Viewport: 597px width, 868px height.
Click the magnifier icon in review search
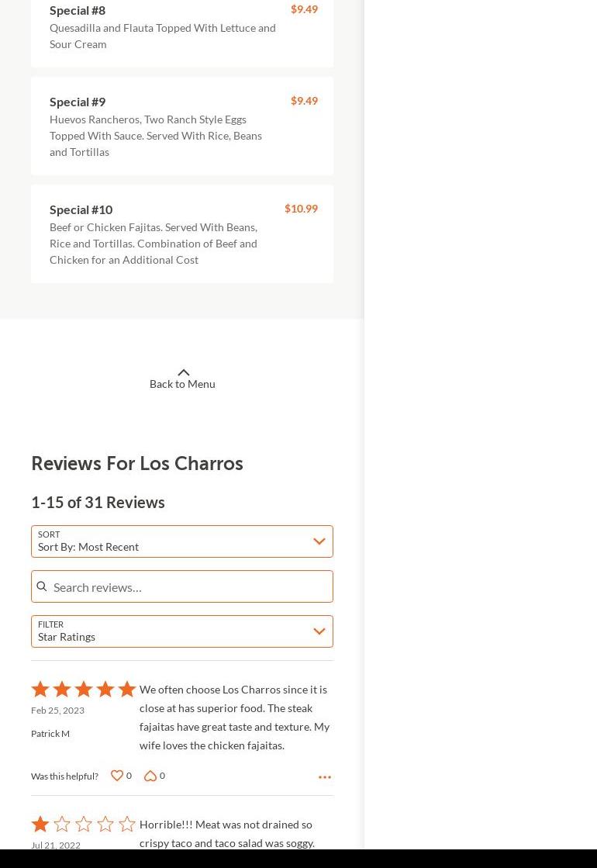(x=42, y=586)
